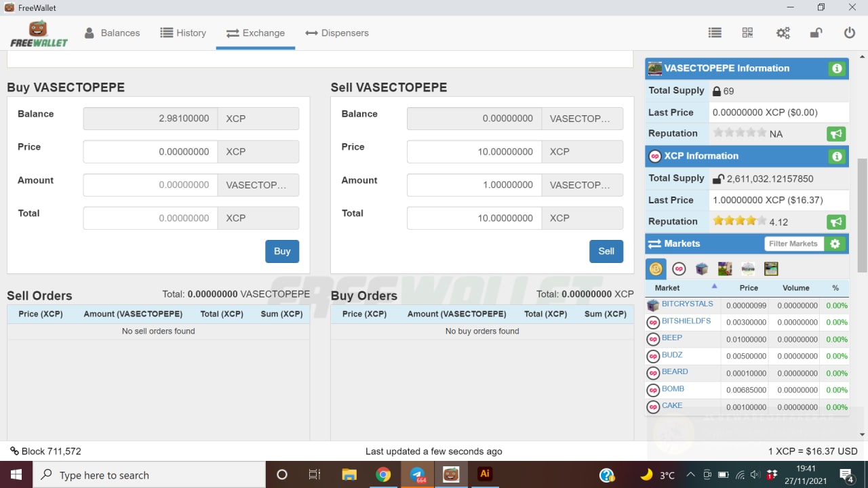The height and width of the screenshot is (488, 868).
Task: Focus the Buy Price input field
Action: click(151, 152)
